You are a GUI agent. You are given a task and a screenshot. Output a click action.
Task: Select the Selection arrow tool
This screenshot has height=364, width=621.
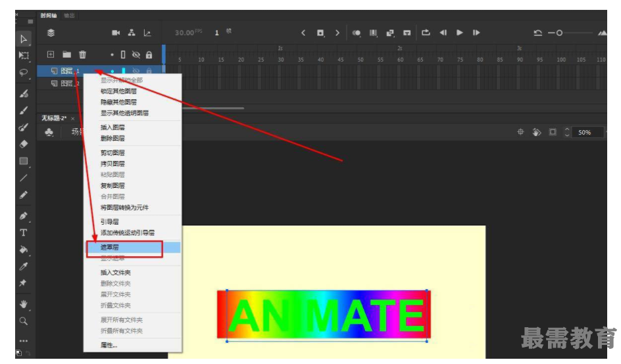click(24, 39)
